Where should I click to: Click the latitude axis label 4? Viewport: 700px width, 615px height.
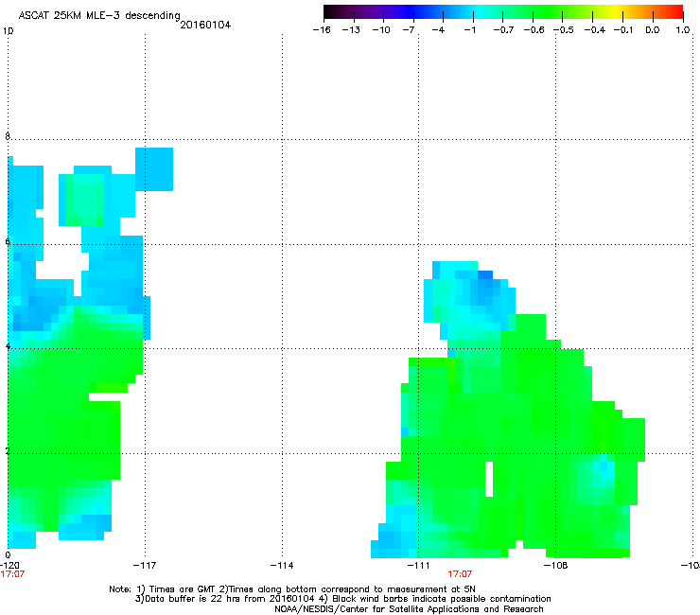8,345
